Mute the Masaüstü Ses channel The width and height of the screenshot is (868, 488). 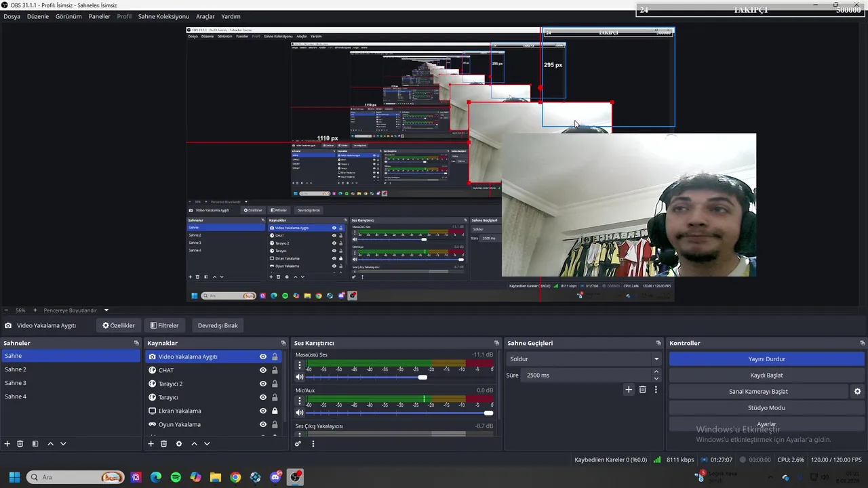tap(300, 377)
